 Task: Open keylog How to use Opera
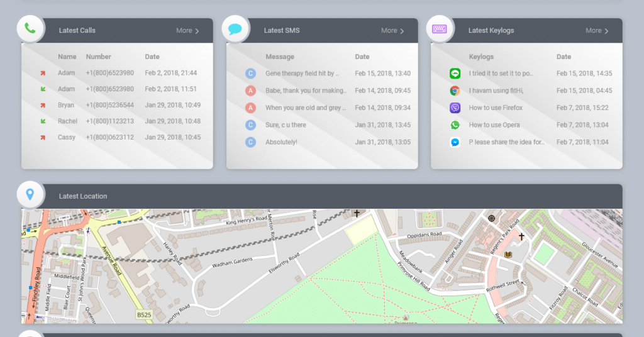point(494,125)
